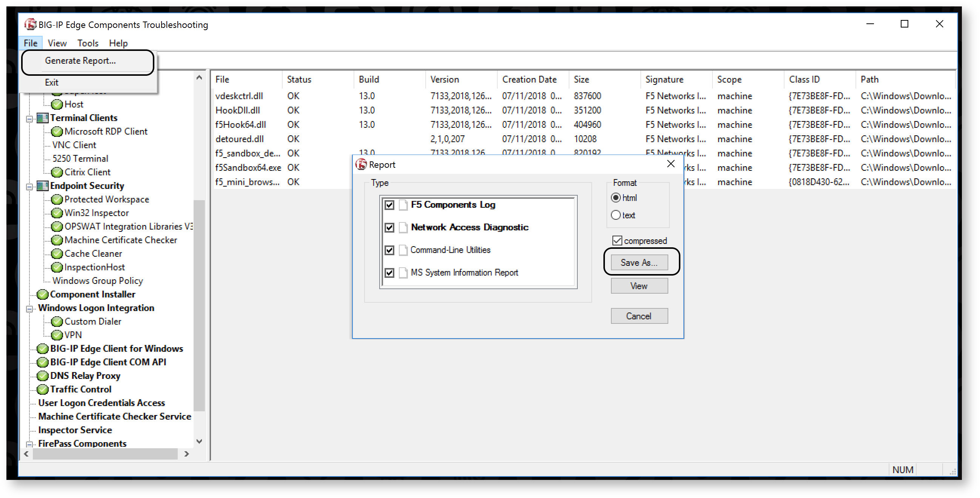Click the tree scroll-up arrow
This screenshot has width=980, height=498.
199,78
